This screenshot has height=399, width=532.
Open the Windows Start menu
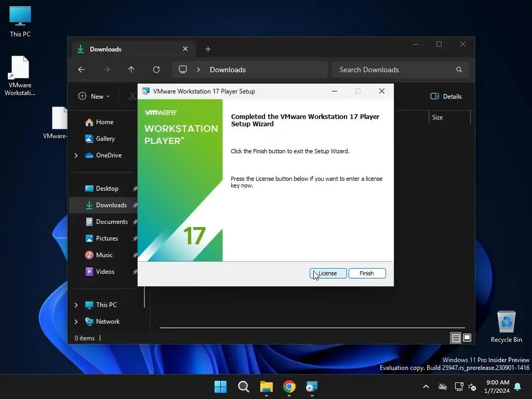click(x=220, y=387)
